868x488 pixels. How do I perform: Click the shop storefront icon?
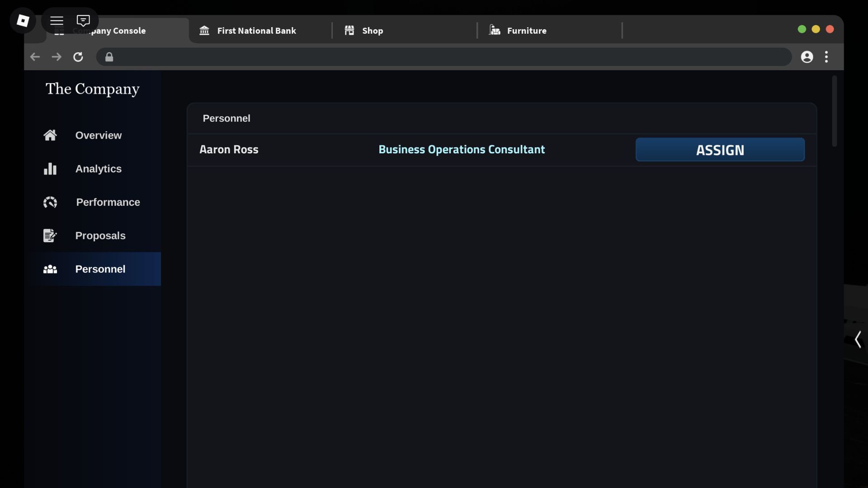pyautogui.click(x=349, y=30)
